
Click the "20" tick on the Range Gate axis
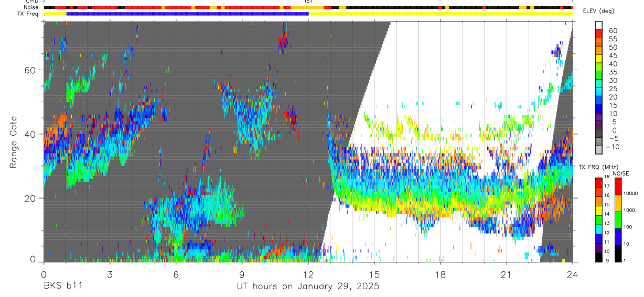31,198
